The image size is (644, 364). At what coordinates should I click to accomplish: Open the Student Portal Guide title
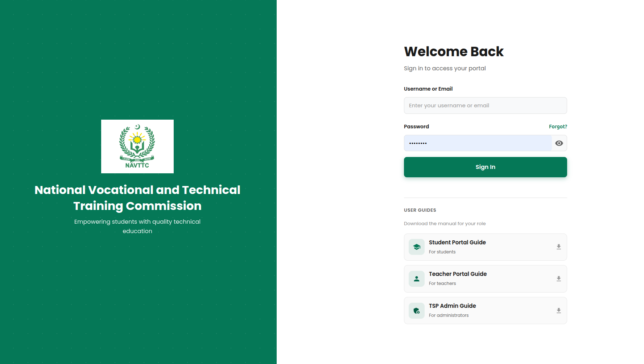(457, 242)
